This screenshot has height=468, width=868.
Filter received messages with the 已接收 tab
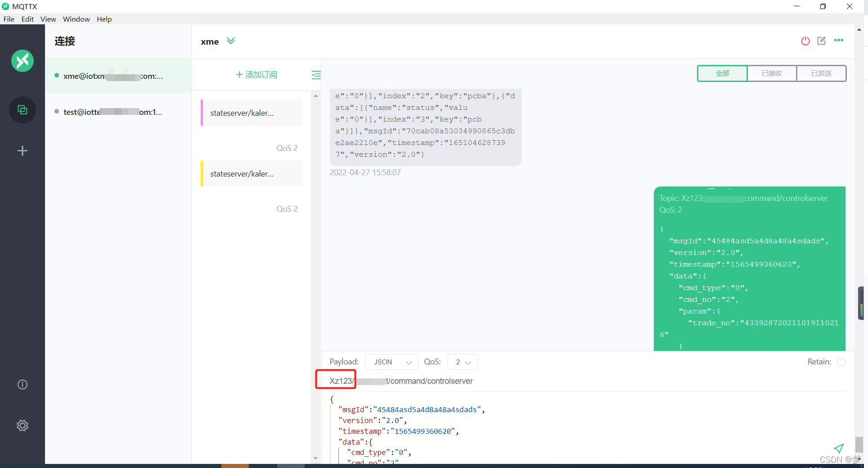click(772, 73)
